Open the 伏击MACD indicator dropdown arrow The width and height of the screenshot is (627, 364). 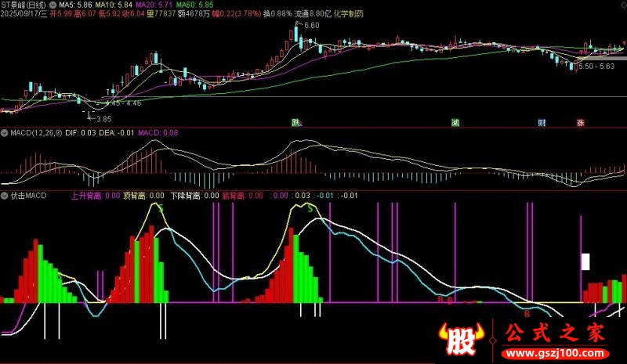pos(5,196)
